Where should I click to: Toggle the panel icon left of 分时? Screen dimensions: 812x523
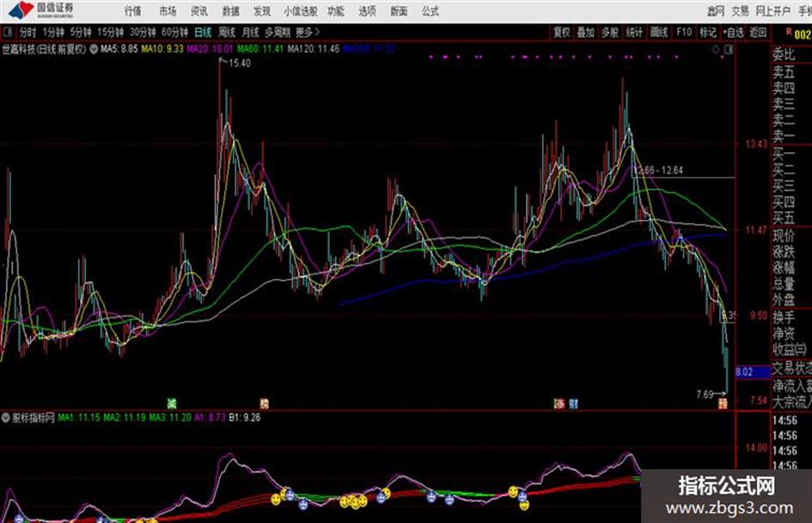(x=9, y=33)
